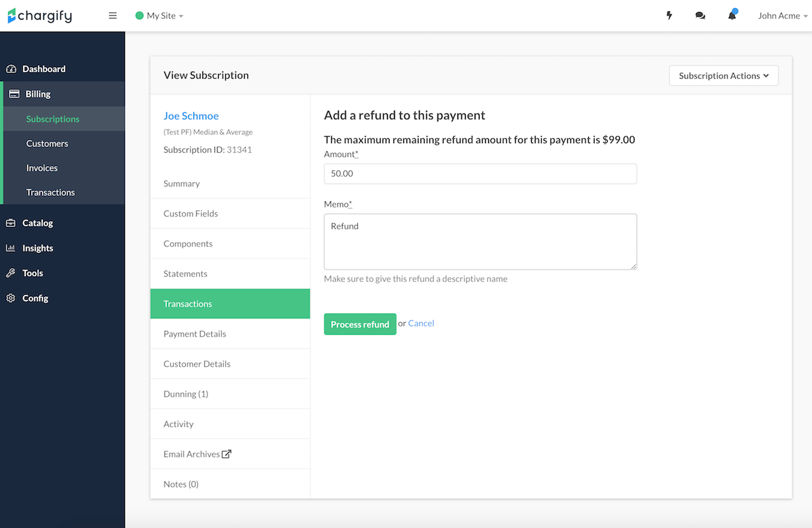Open the Email Archives external link icon
The image size is (812, 528).
point(227,453)
